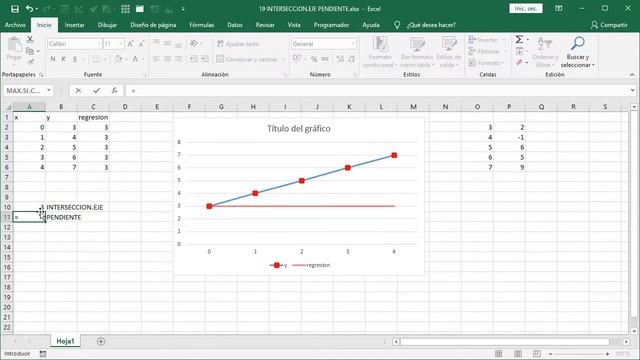Image resolution: width=640 pixels, height=360 pixels.
Task: Confirm the formula entry with the checkmark icon
Action: [96, 91]
